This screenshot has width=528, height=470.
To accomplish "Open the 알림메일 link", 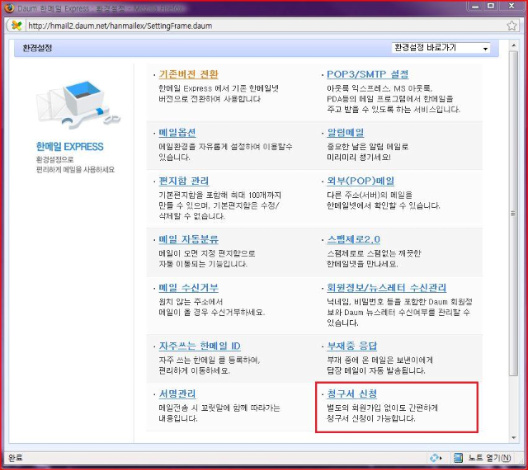I will click(x=345, y=132).
